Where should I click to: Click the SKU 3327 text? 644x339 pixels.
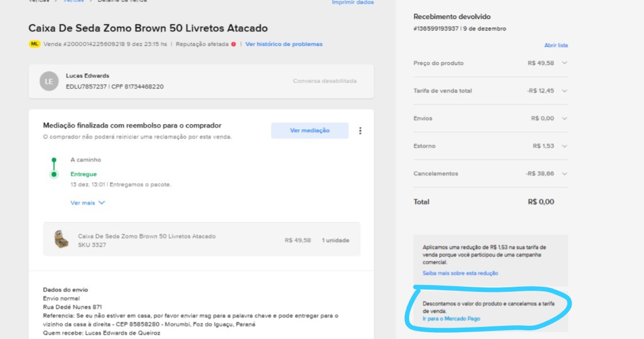(92, 245)
